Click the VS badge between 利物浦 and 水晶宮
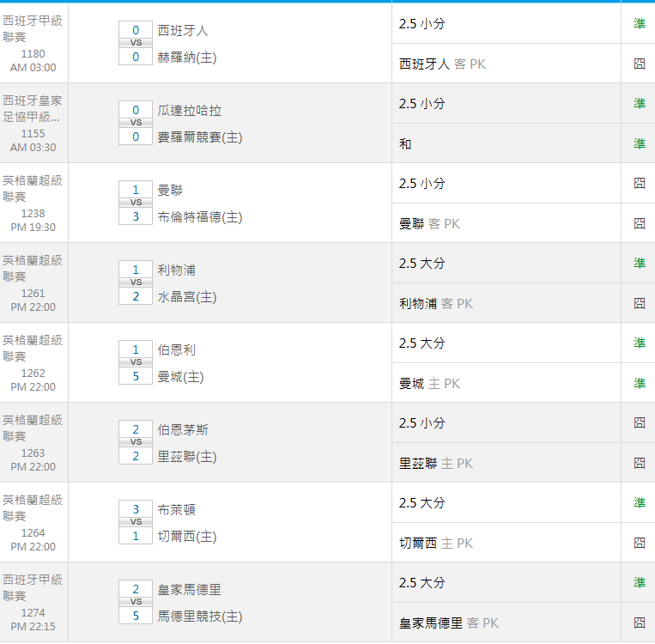Image resolution: width=655 pixels, height=644 pixels. (136, 283)
